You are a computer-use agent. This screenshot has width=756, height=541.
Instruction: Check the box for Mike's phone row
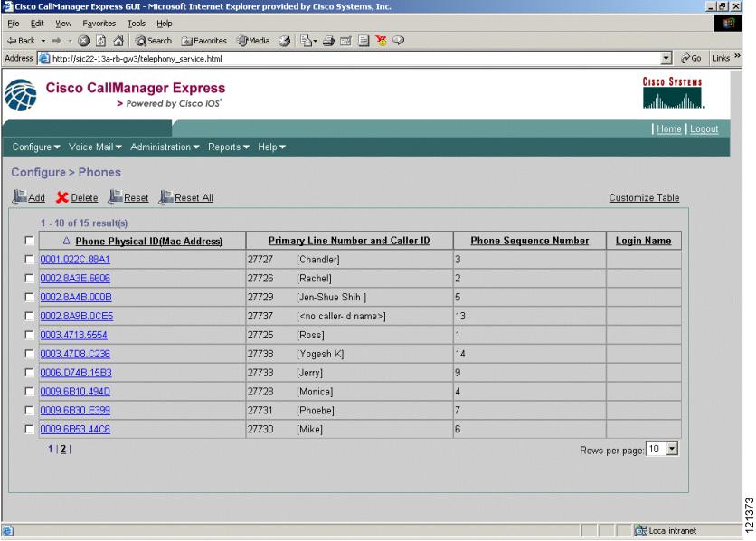click(30, 429)
